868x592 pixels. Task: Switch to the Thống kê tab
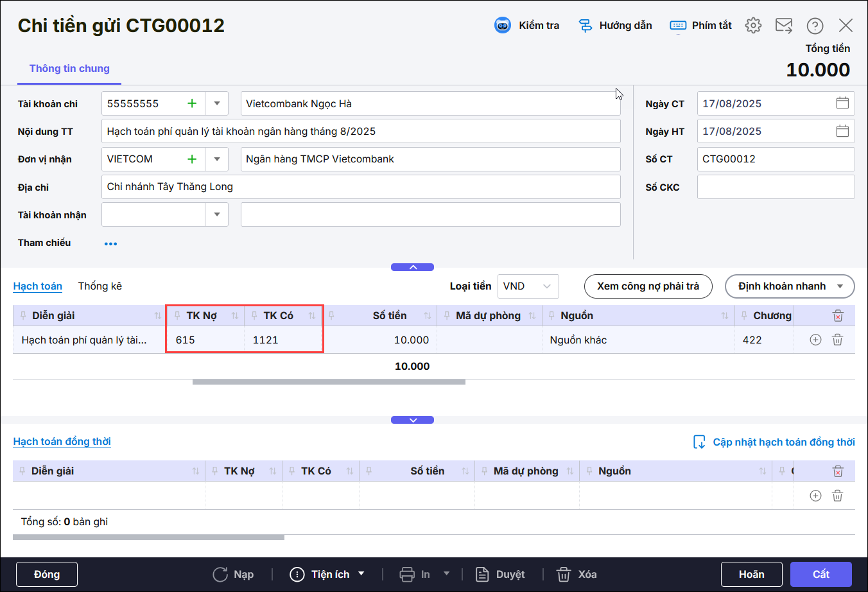point(100,286)
